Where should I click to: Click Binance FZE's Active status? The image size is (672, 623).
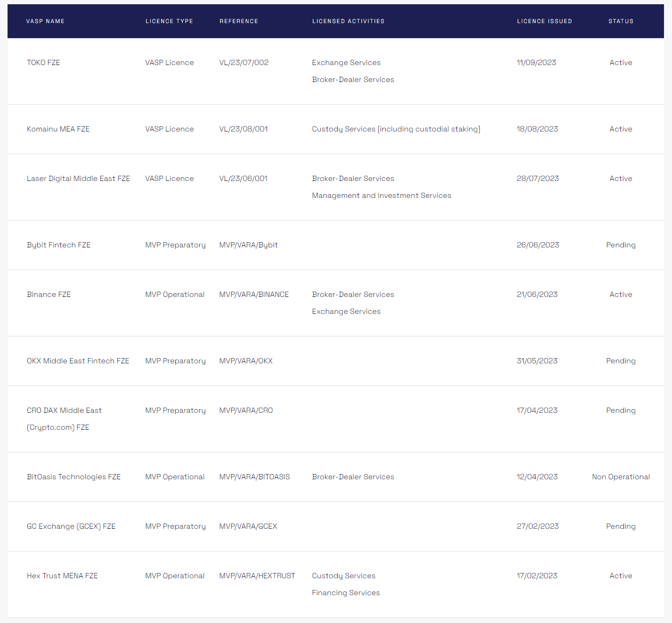coord(621,295)
